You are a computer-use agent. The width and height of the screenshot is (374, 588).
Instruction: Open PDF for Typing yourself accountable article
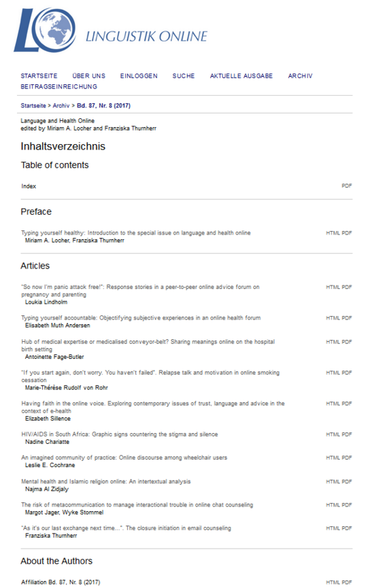point(347,318)
